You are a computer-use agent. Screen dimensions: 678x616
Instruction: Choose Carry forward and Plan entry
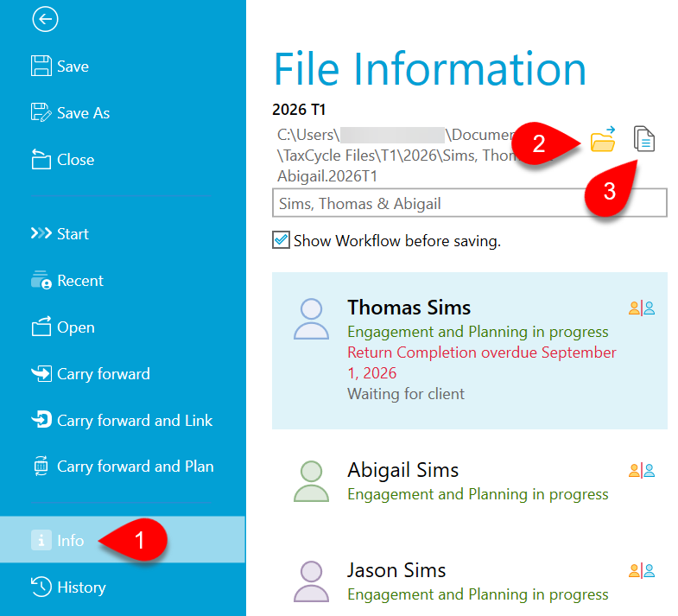click(x=123, y=467)
